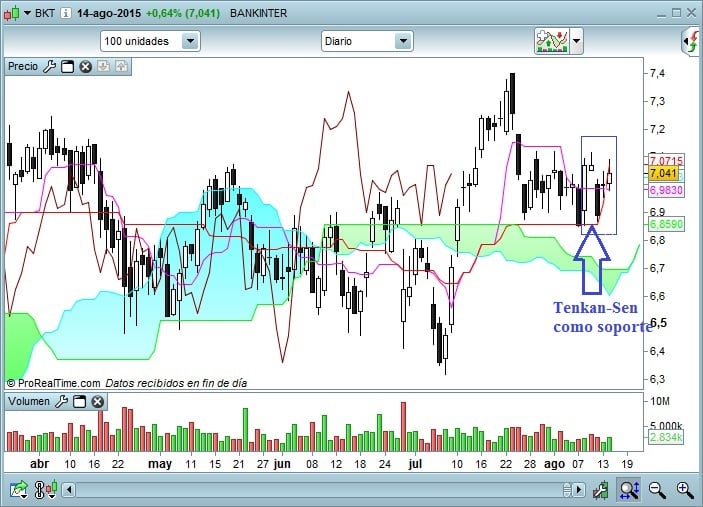Click the wrench candlestick settings icon at bottom
Viewport: 703px width, 507px height.
[601, 490]
